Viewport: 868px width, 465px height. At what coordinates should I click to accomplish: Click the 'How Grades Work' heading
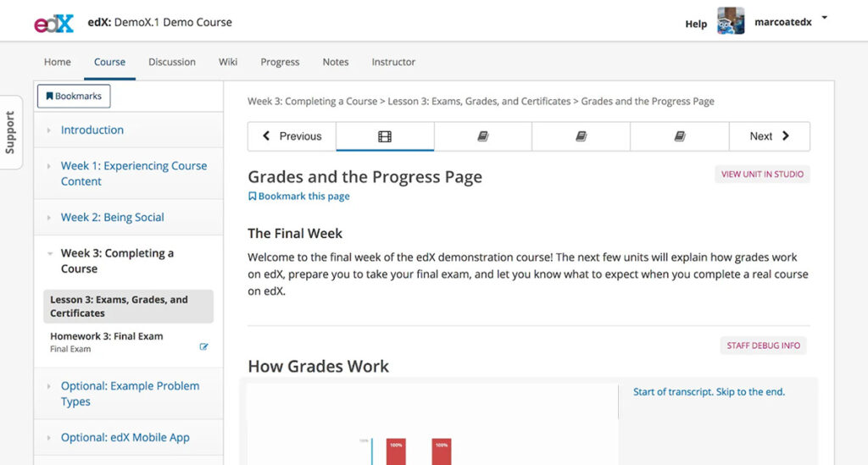[x=319, y=366]
